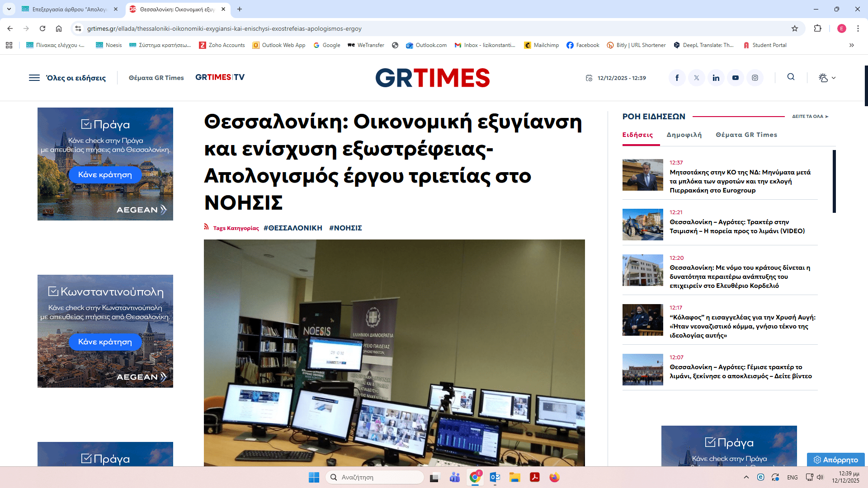Open the LinkedIn social icon
The height and width of the screenshot is (488, 868).
coord(716,78)
